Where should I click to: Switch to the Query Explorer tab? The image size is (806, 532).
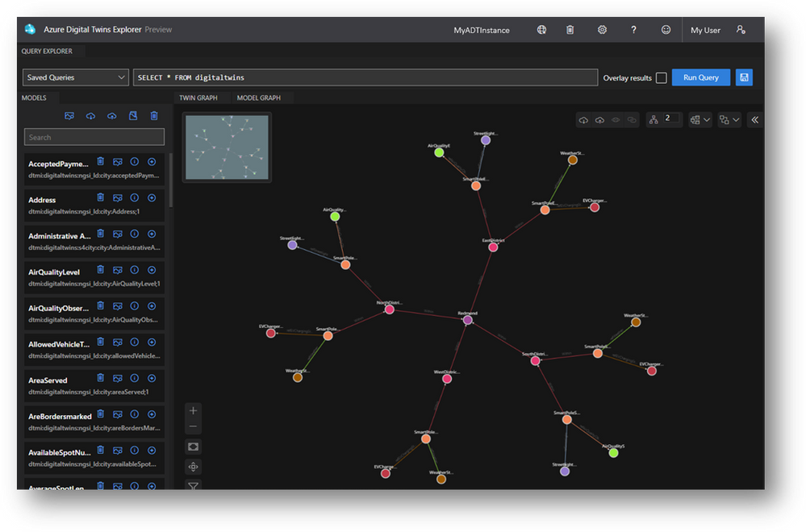47,52
